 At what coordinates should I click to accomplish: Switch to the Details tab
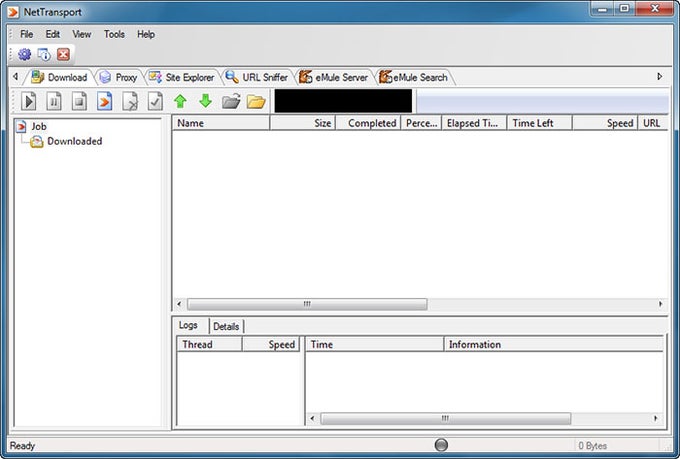click(226, 326)
